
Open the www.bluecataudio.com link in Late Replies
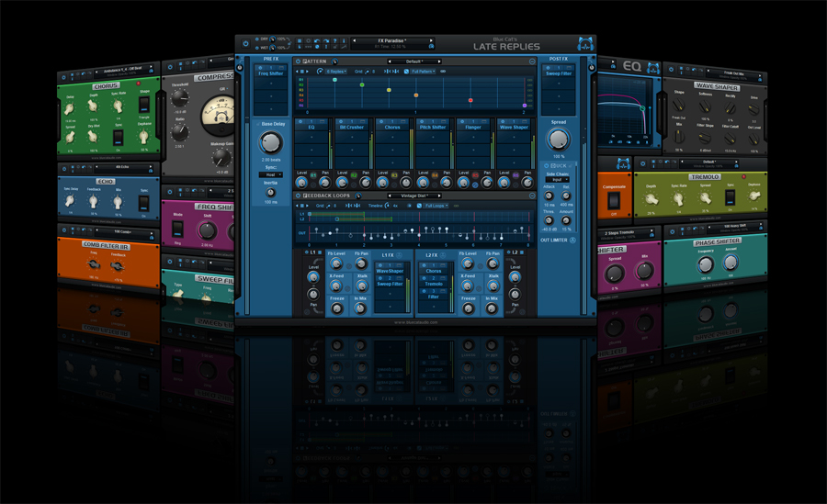(415, 322)
